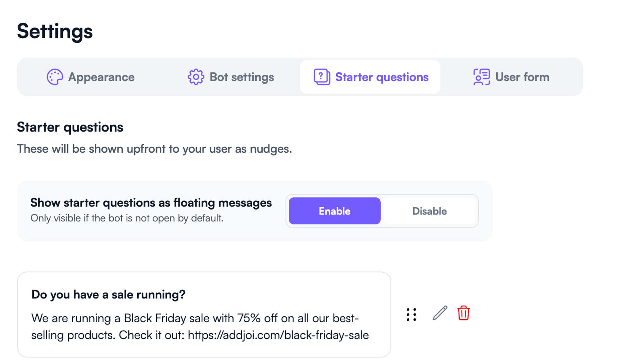Click the drag handle dots beside the question
The height and width of the screenshot is (364, 643).
pyautogui.click(x=411, y=314)
